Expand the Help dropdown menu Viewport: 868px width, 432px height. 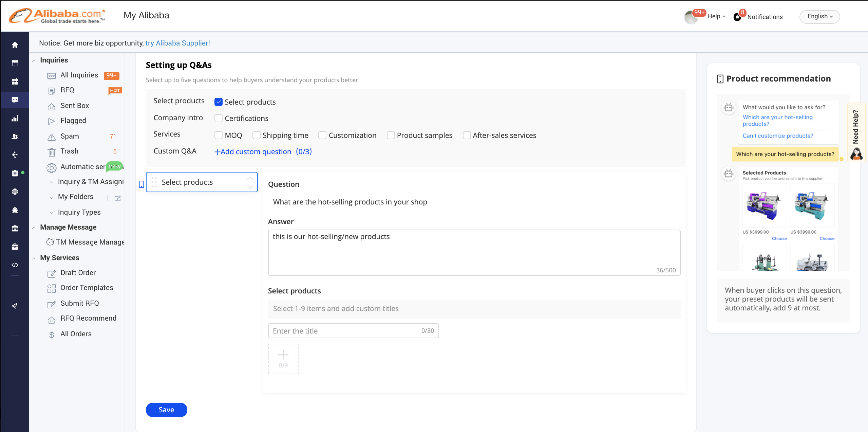(x=717, y=16)
